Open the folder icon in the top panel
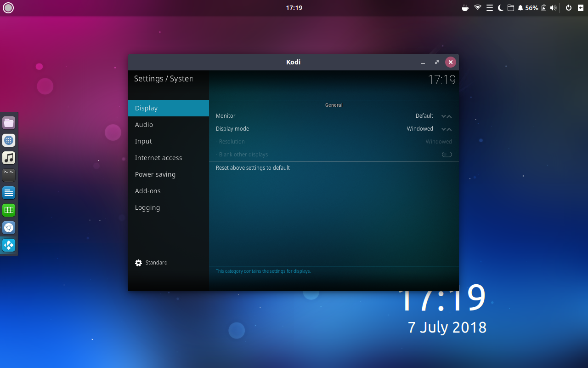 (x=510, y=8)
